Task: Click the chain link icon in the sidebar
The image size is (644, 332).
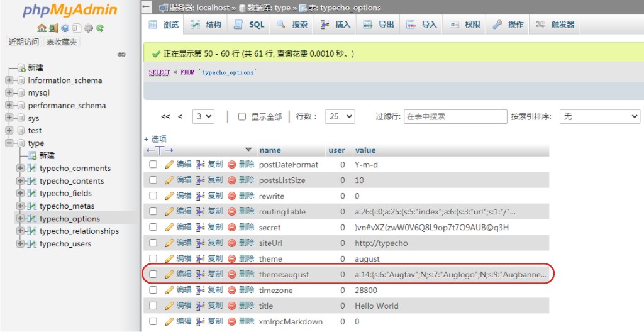Action: pos(121,54)
